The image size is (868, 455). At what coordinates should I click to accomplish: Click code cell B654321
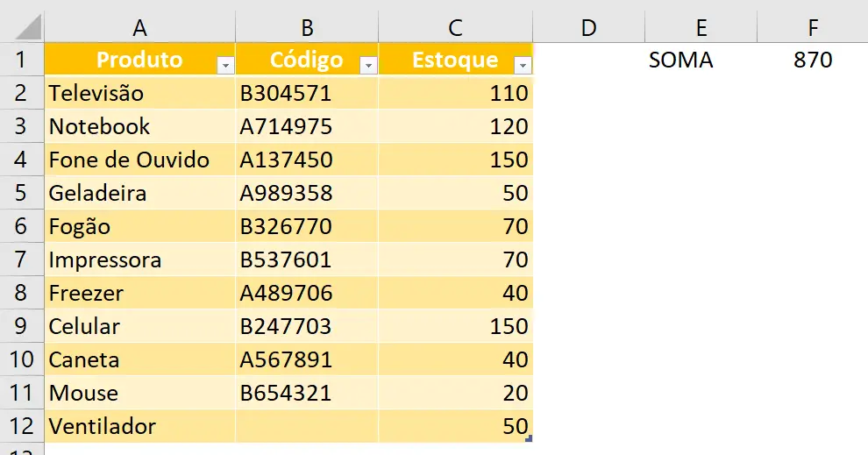(307, 393)
